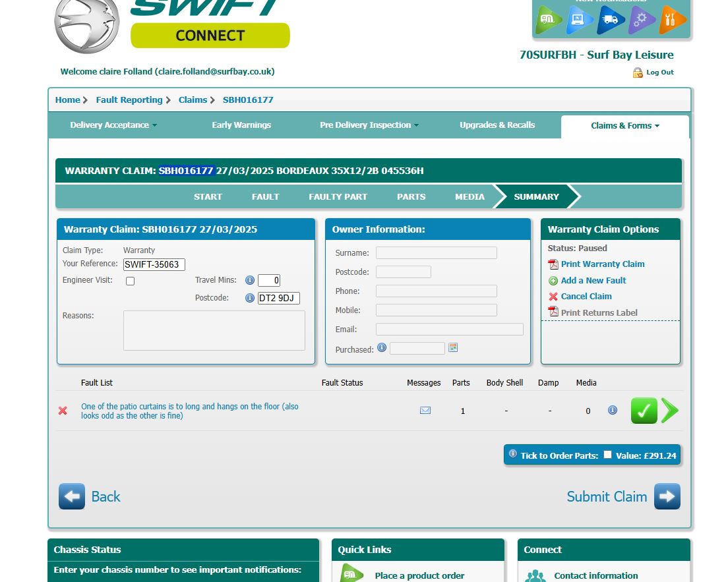Click the Place a product order icon
The width and height of the screenshot is (728, 582).
(351, 573)
